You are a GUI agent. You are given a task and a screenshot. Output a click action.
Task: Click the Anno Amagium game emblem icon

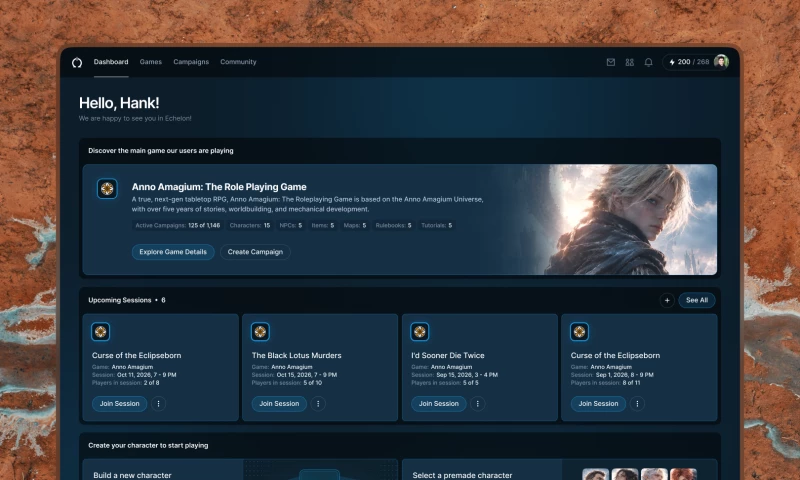(107, 189)
